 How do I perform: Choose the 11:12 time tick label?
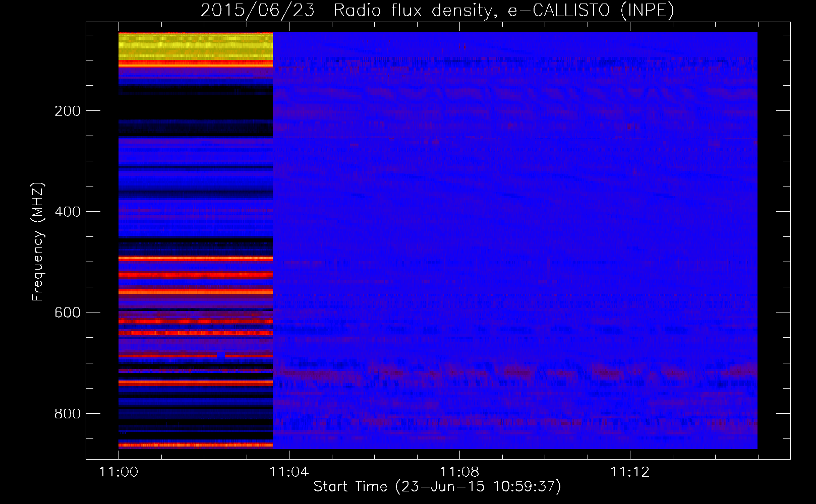point(630,472)
